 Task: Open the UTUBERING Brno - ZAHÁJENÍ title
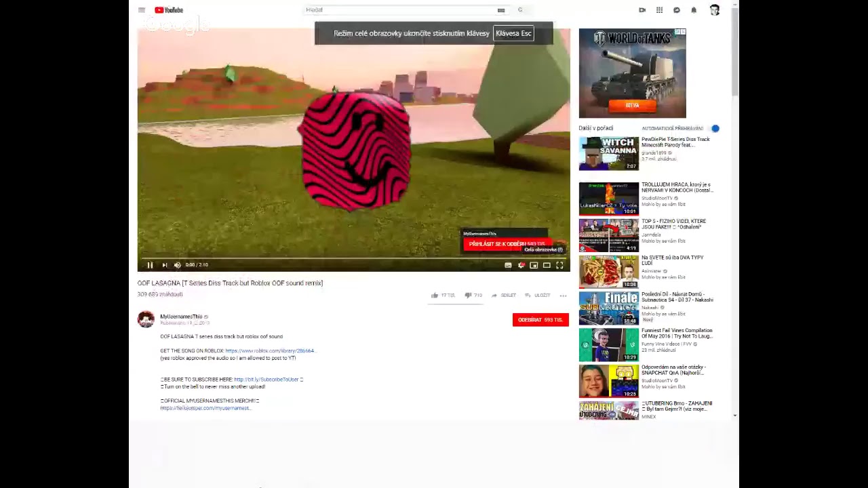[x=677, y=406]
